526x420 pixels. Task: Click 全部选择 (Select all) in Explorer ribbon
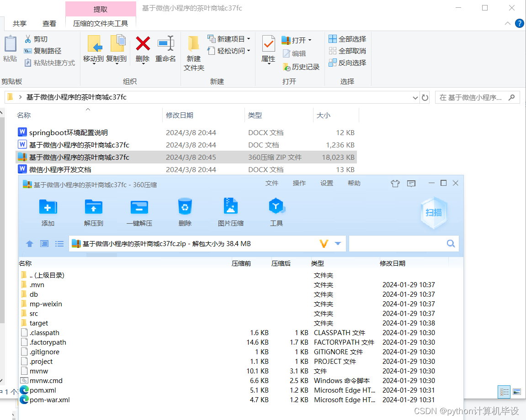[x=347, y=39]
